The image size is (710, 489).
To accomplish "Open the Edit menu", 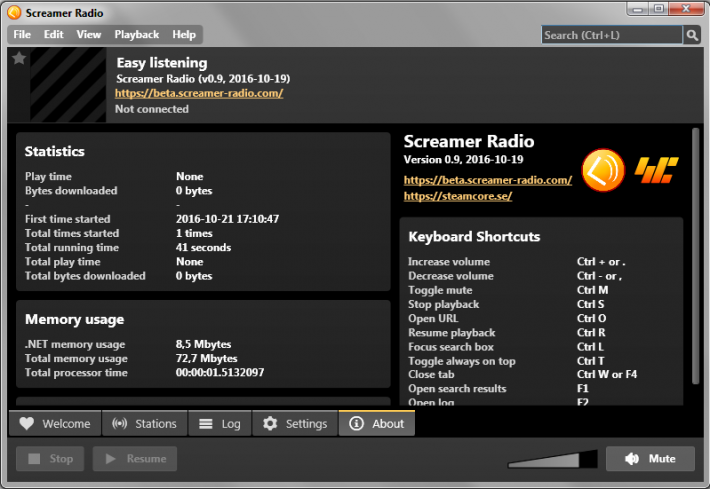I will pos(53,34).
